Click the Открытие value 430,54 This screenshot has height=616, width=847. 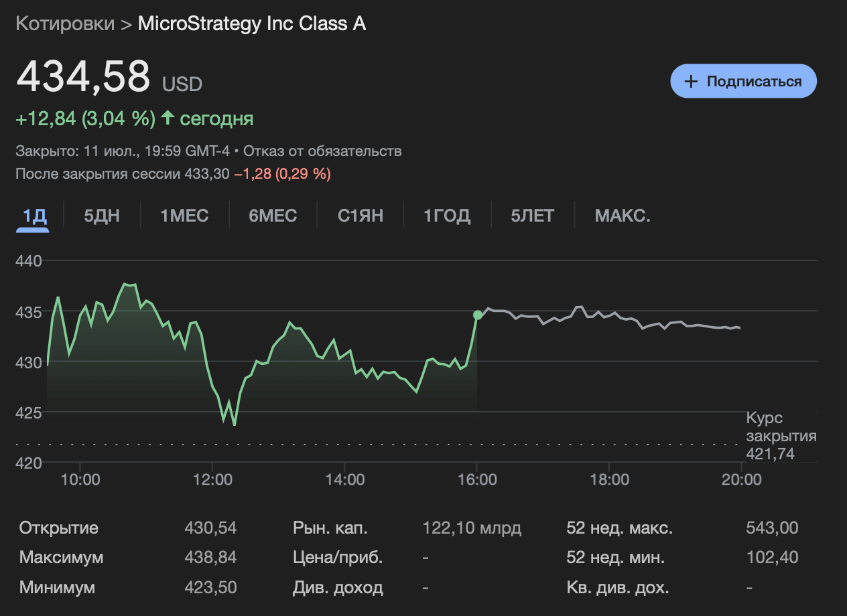click(210, 528)
